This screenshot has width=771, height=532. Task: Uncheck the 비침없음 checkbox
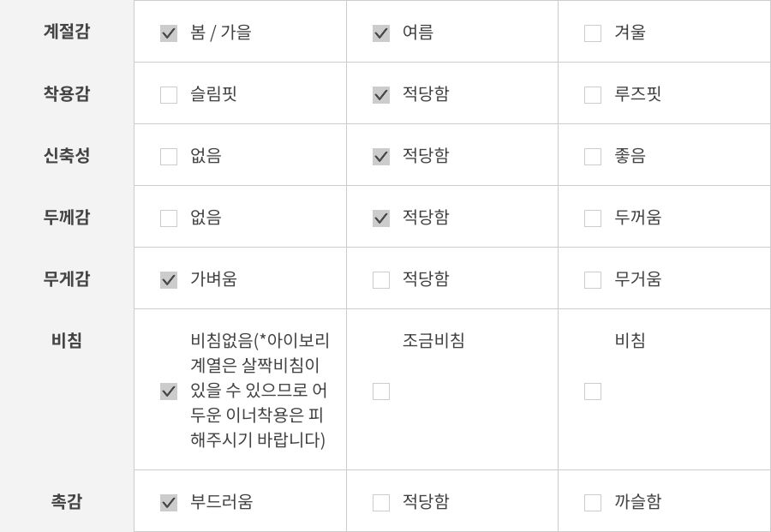(x=169, y=392)
